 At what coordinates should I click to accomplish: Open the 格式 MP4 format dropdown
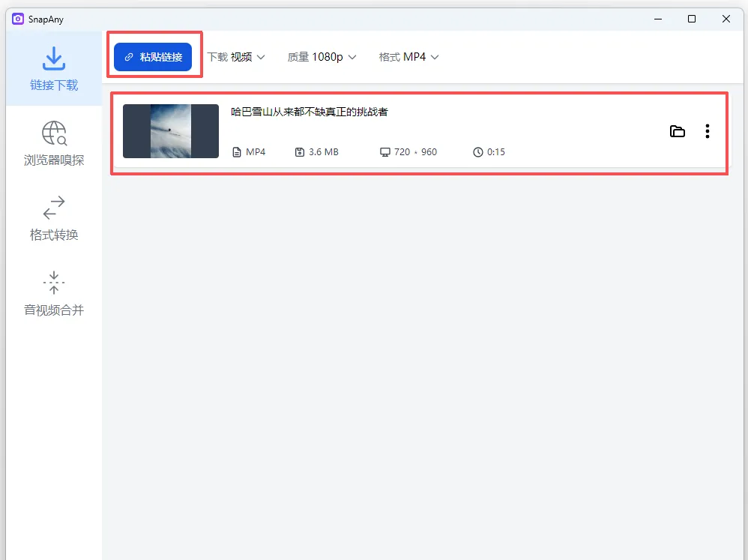pyautogui.click(x=408, y=57)
